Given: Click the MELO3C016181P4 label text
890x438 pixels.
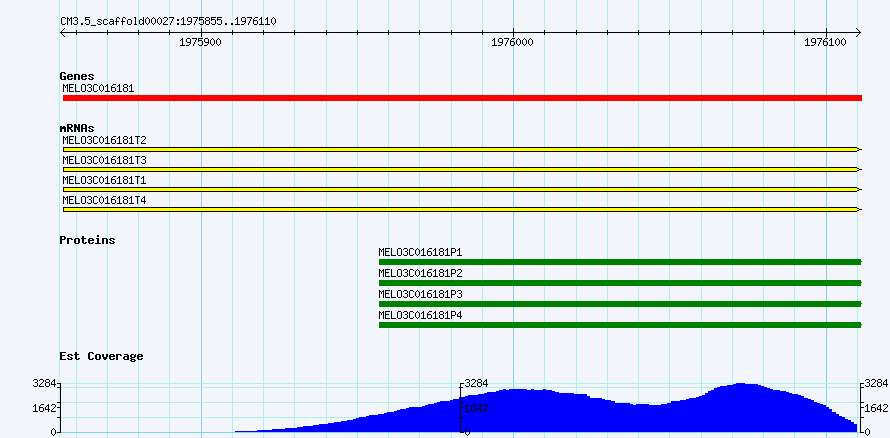Looking at the screenshot, I should pyautogui.click(x=421, y=315).
